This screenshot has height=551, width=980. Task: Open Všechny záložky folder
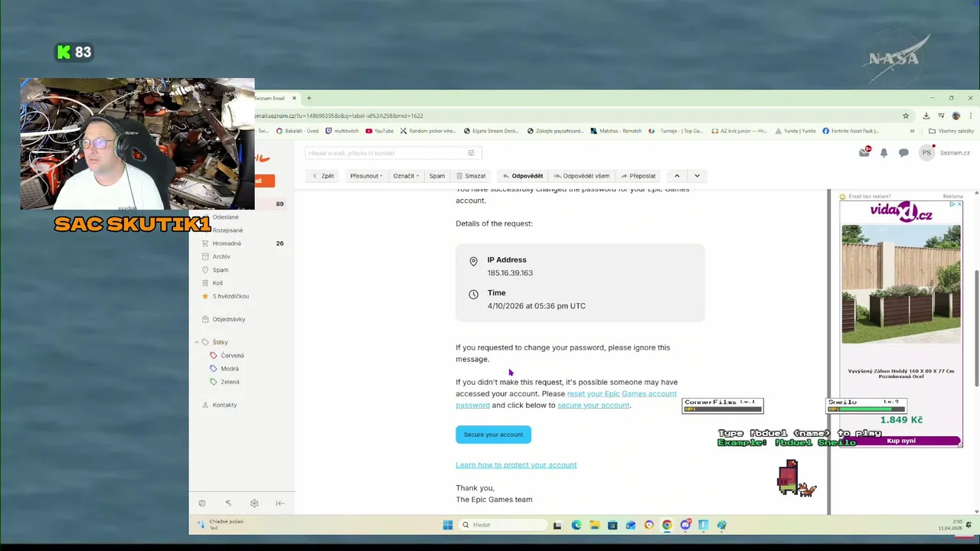coord(951,131)
